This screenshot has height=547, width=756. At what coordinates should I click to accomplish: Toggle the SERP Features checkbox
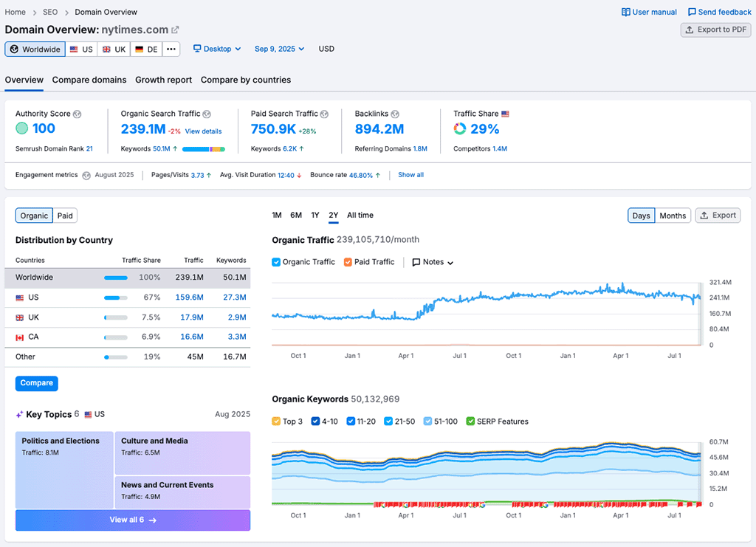pos(470,422)
